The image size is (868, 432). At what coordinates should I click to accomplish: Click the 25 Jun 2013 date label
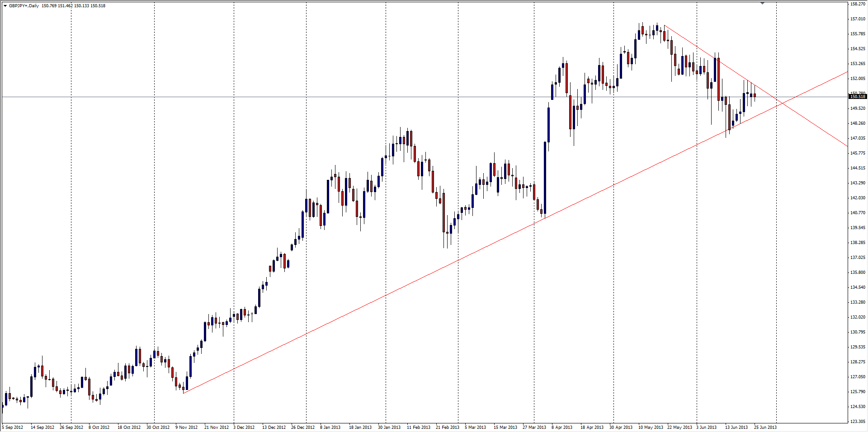(x=765, y=427)
